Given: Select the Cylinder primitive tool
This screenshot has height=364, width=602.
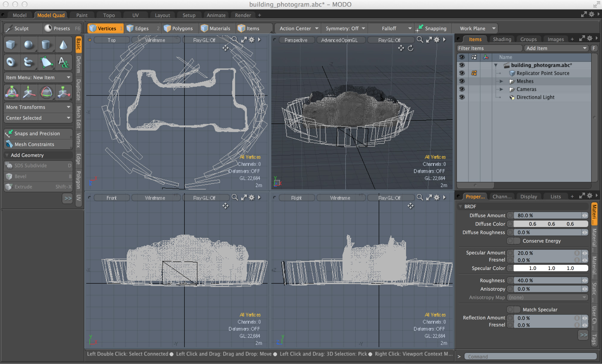Looking at the screenshot, I should 46,45.
